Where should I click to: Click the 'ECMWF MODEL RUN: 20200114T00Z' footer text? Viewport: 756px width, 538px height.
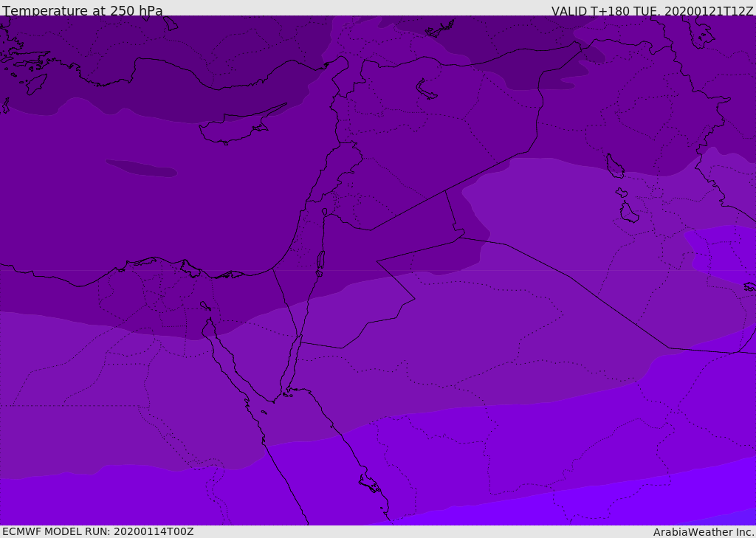[x=98, y=531]
